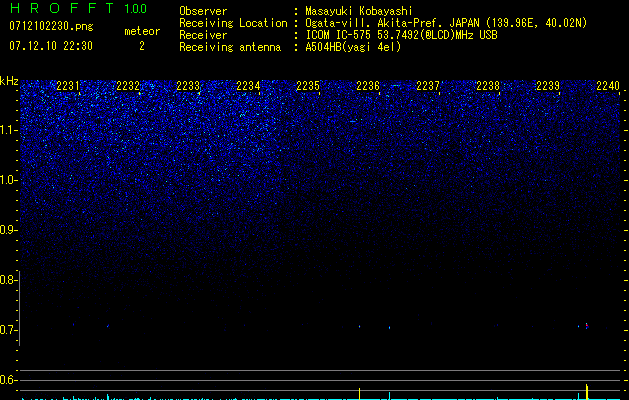The image size is (629, 400).
Task: Select the observer name Masayuki Kobayashi
Action: (359, 11)
